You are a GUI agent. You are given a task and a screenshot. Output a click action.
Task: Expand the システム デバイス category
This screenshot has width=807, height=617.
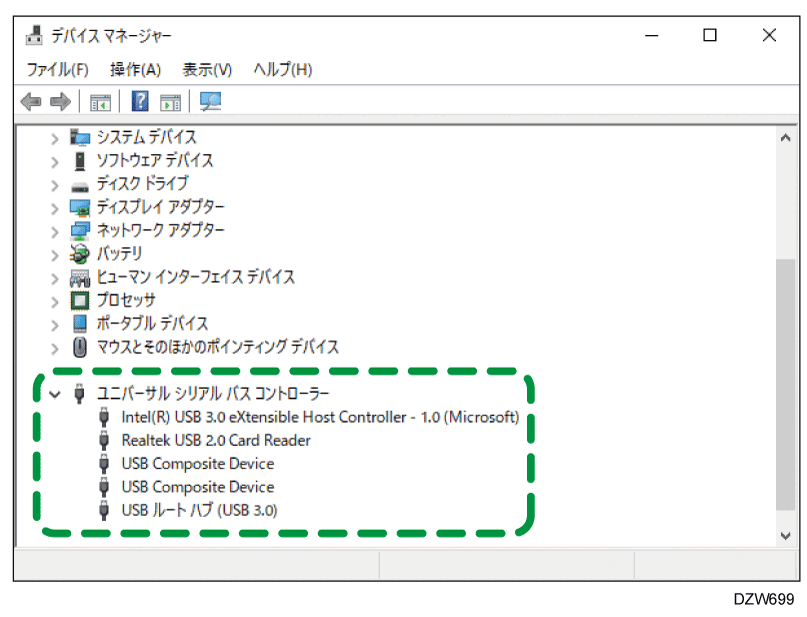(x=55, y=138)
